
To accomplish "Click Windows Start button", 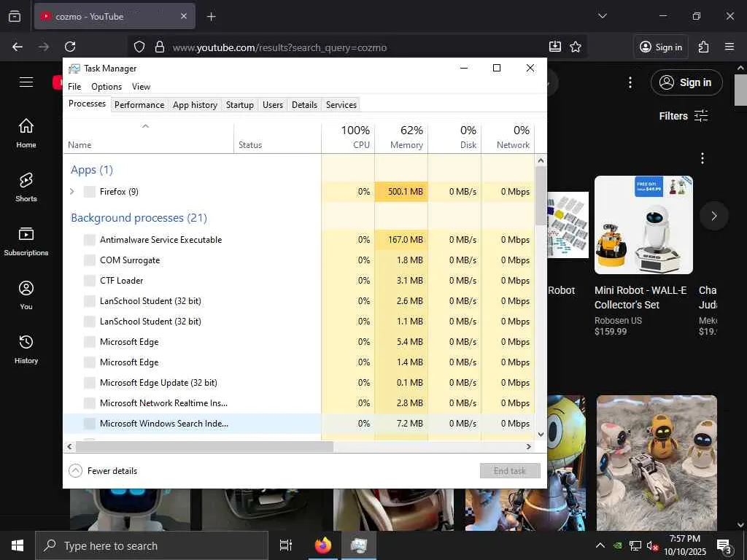I will (18, 545).
